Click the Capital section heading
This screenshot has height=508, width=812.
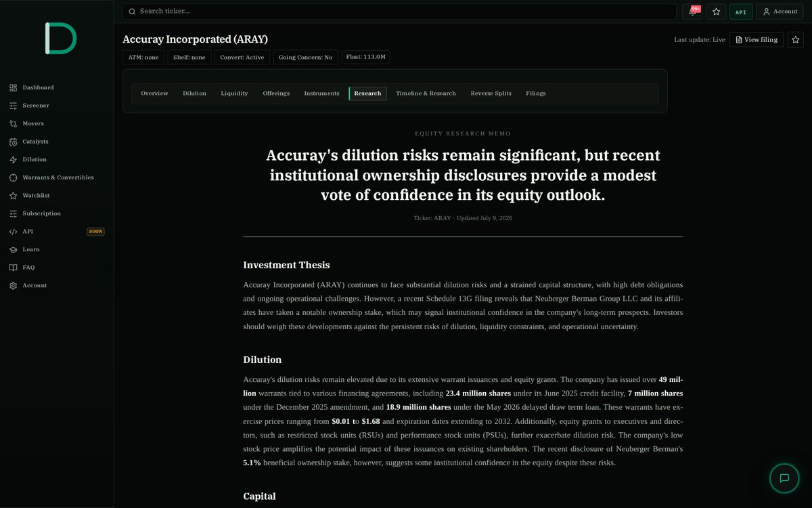click(259, 496)
